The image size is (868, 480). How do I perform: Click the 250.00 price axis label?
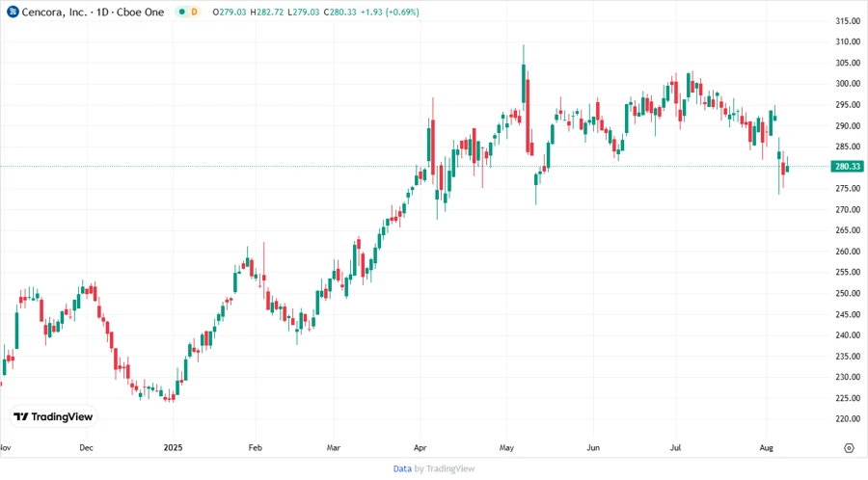[x=848, y=294]
